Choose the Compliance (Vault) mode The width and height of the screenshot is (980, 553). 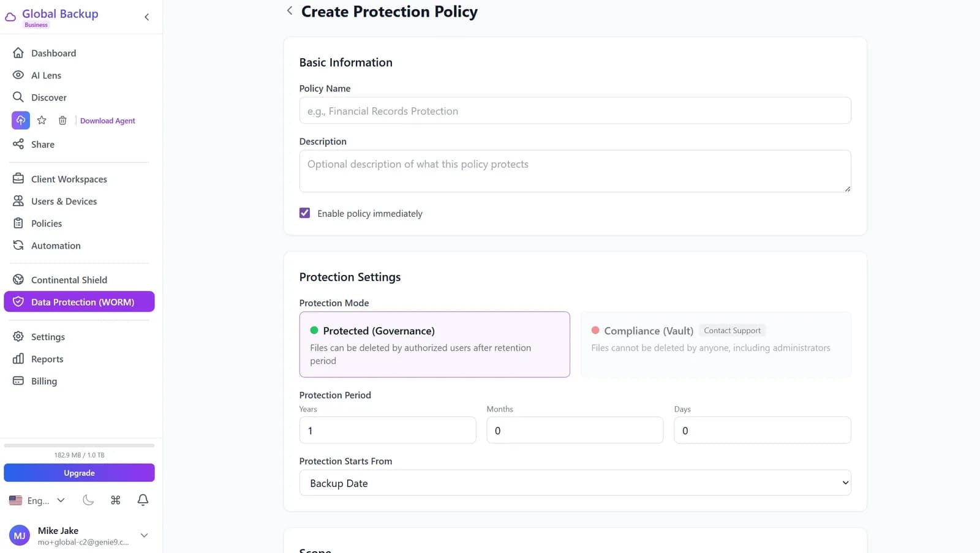point(715,344)
